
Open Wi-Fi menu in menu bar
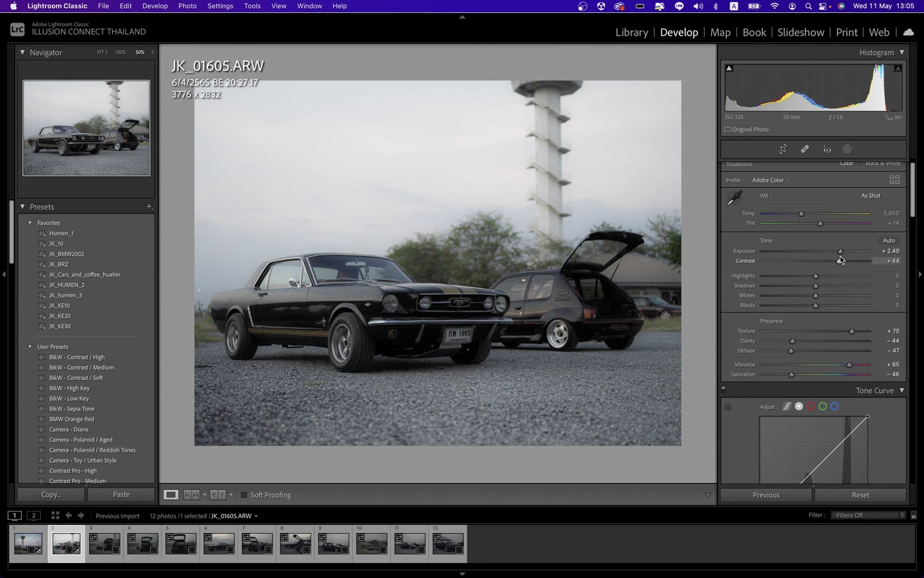point(774,6)
